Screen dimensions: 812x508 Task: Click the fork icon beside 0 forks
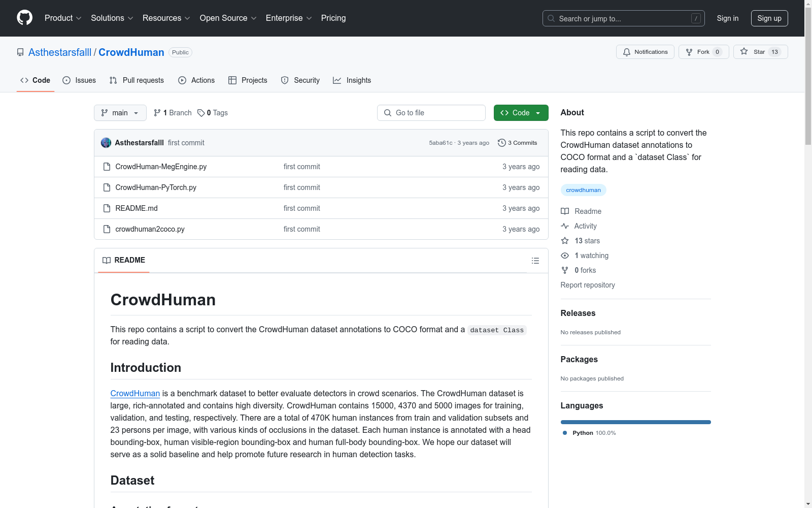click(565, 270)
